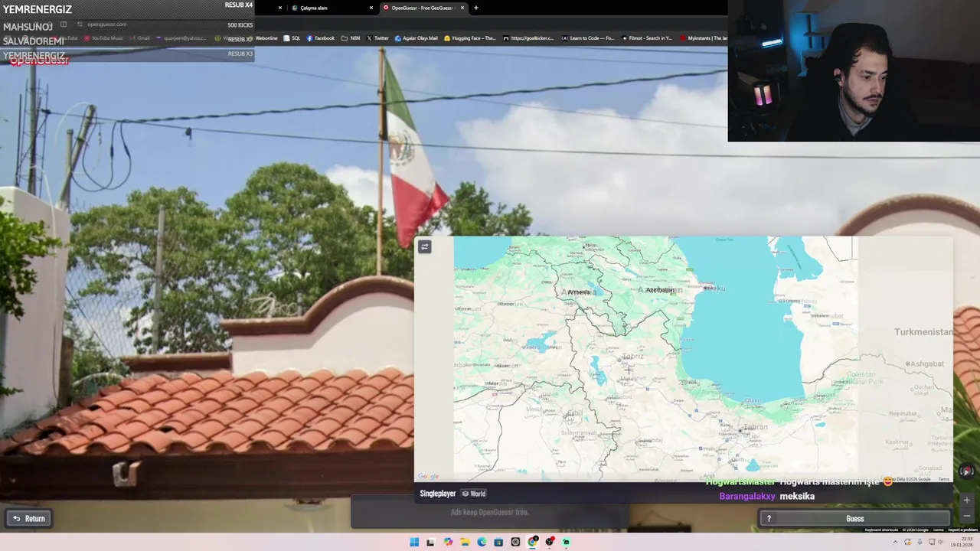Open Task View from the taskbar
The width and height of the screenshot is (980, 551).
point(431,542)
